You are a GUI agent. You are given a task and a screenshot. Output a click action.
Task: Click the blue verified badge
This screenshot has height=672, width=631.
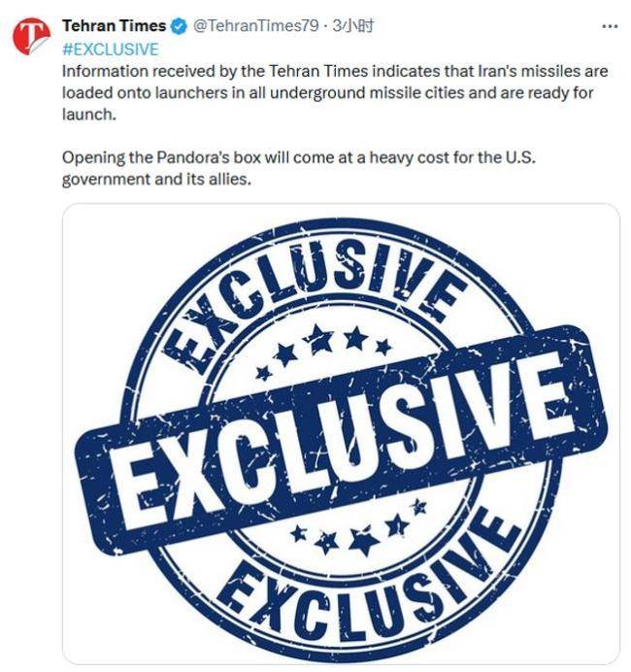click(179, 26)
